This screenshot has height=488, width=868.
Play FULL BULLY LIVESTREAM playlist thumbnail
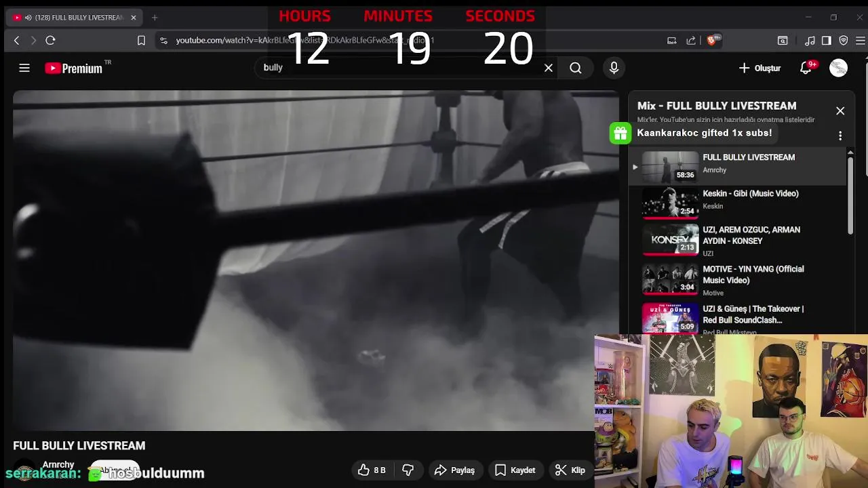click(670, 166)
